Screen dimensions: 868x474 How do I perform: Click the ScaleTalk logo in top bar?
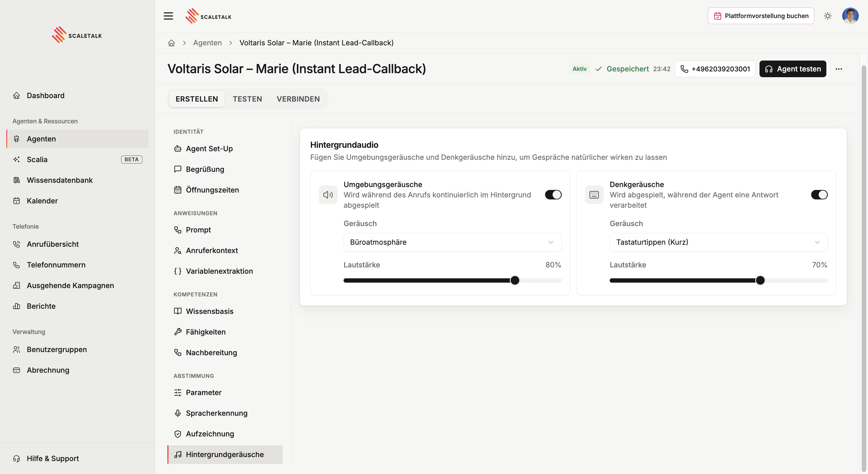click(x=208, y=16)
